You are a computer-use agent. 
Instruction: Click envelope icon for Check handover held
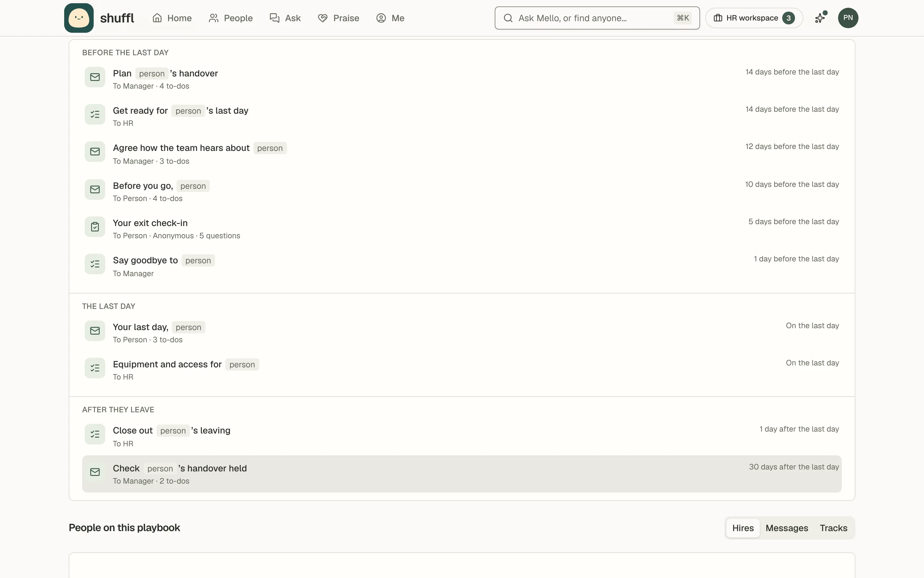pyautogui.click(x=95, y=472)
